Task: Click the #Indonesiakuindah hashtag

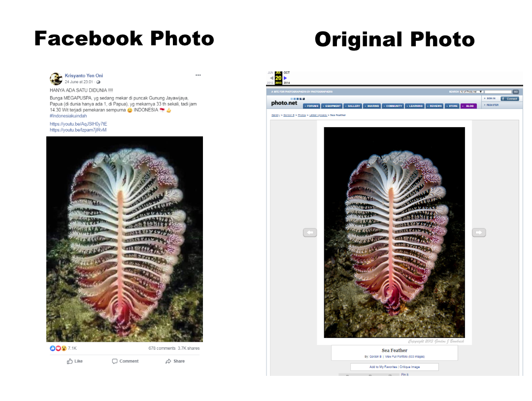Action: click(68, 116)
